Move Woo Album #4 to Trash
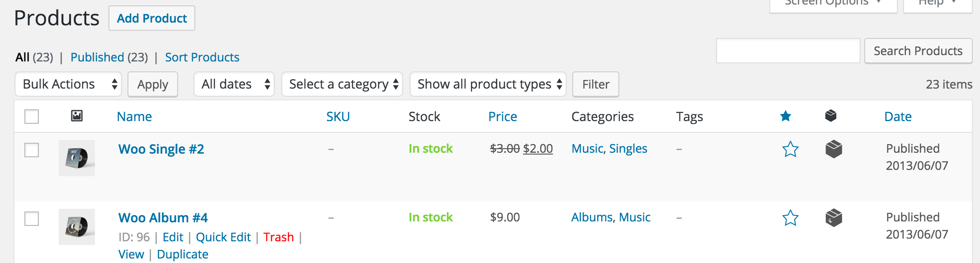The height and width of the screenshot is (263, 980). click(278, 237)
